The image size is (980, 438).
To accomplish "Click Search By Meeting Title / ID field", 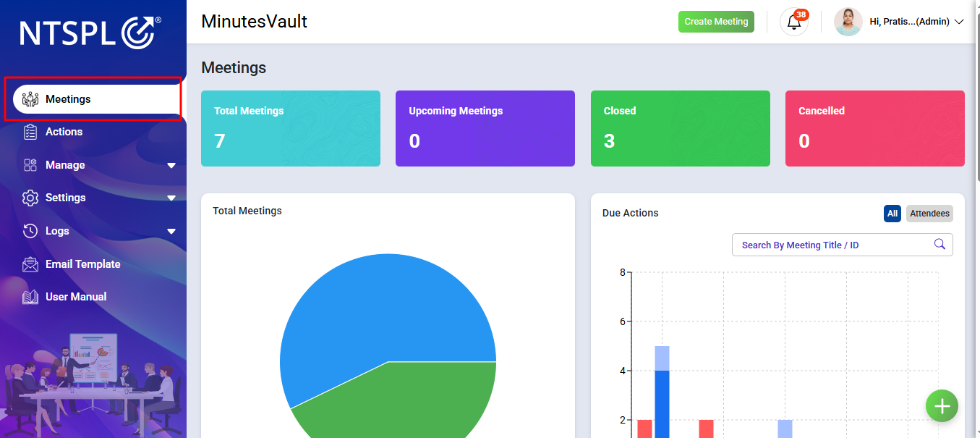I will click(x=843, y=245).
